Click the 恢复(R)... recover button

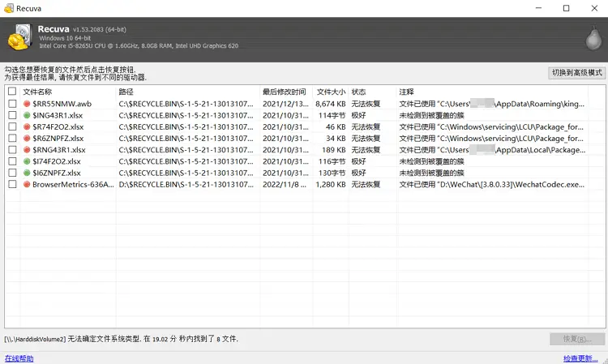[577, 339]
